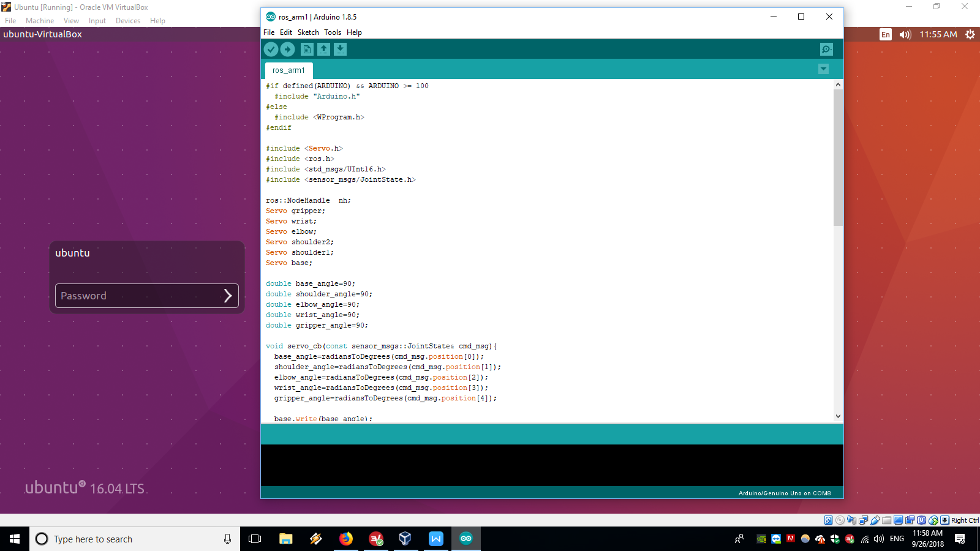Open the VirtualBox View menu

pos(71,21)
